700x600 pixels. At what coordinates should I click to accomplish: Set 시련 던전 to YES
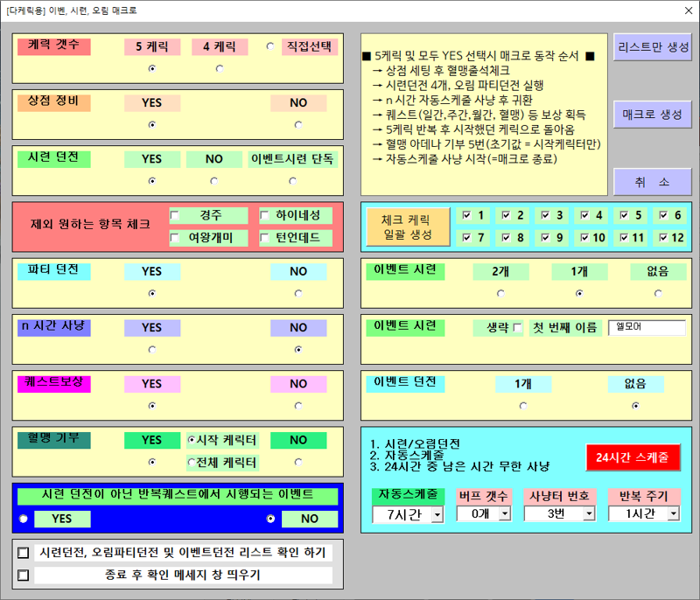point(152,181)
